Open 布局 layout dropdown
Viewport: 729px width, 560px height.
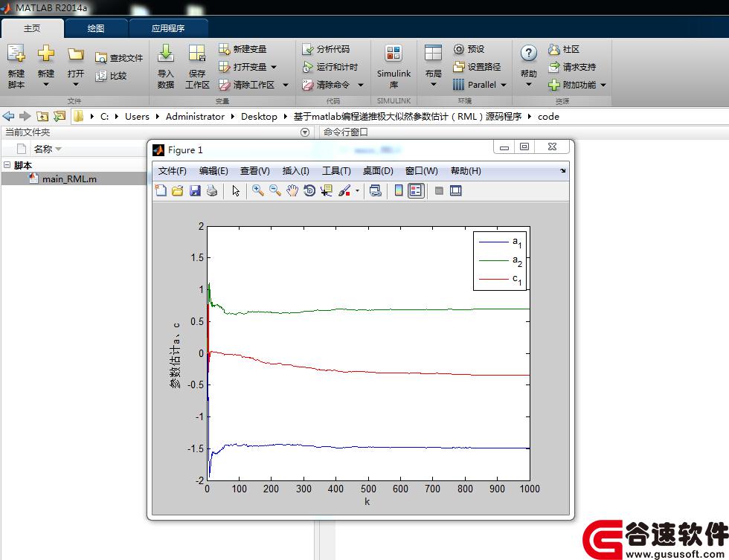click(433, 65)
